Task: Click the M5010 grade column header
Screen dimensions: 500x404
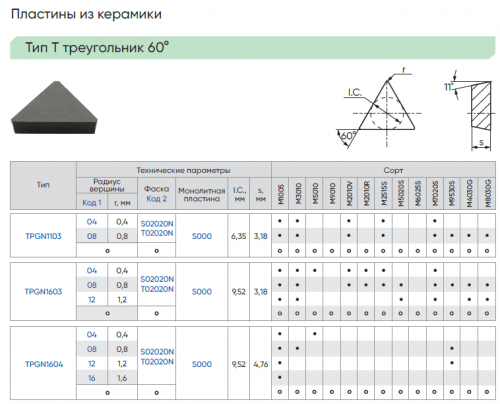Action: pyautogui.click(x=315, y=194)
